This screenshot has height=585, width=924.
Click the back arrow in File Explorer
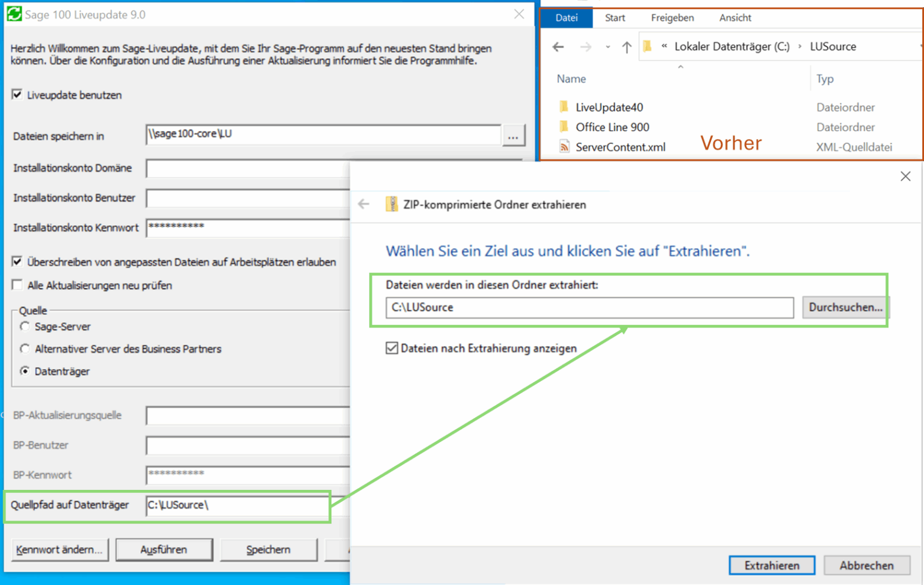(558, 46)
